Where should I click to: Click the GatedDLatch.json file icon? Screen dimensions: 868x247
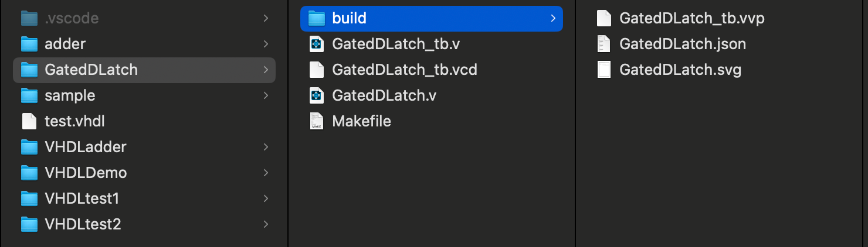604,44
